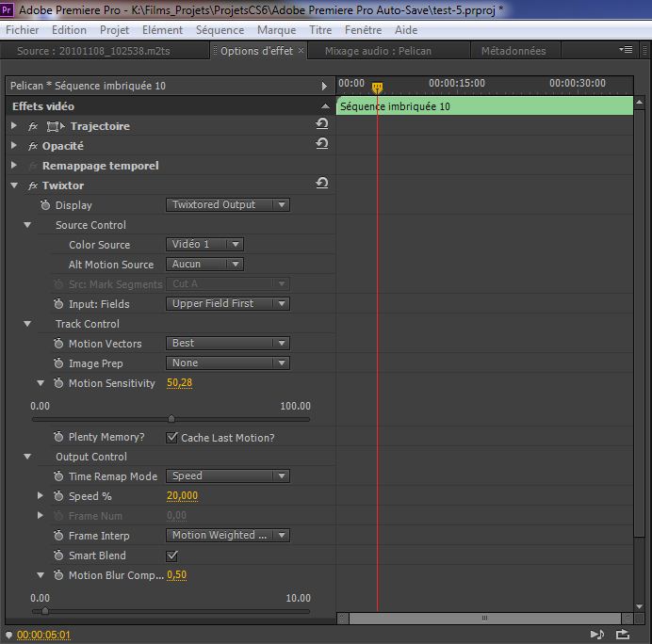The width and height of the screenshot is (652, 644).
Task: Toggle fx icon for Opacité
Action: pyautogui.click(x=33, y=146)
